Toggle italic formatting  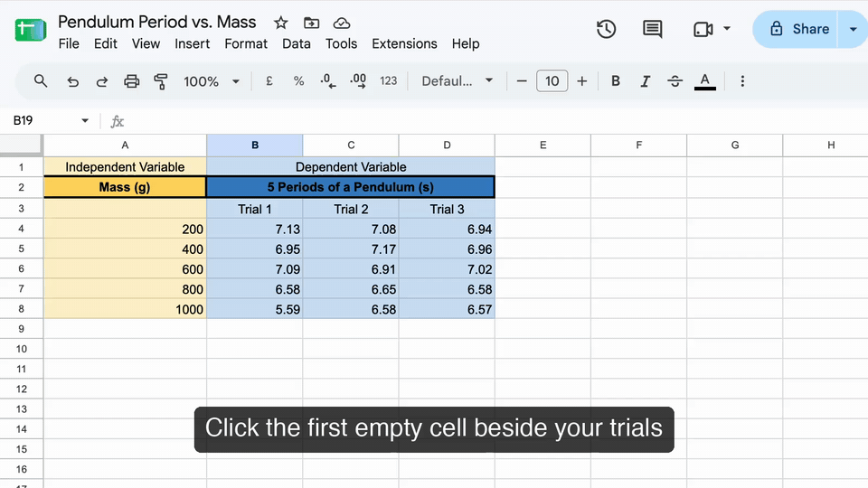pos(645,81)
